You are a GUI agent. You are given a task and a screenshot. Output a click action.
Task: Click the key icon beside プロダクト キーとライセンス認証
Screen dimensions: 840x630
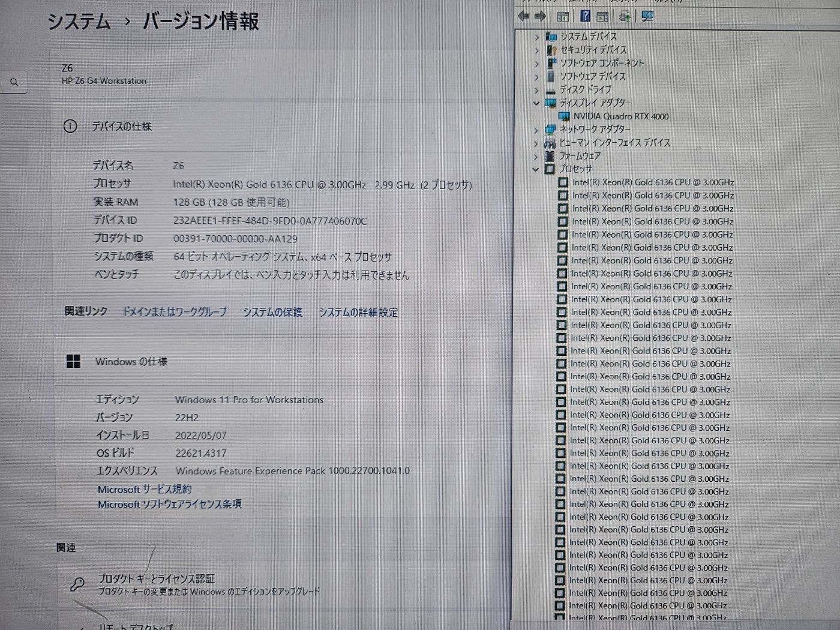click(77, 584)
